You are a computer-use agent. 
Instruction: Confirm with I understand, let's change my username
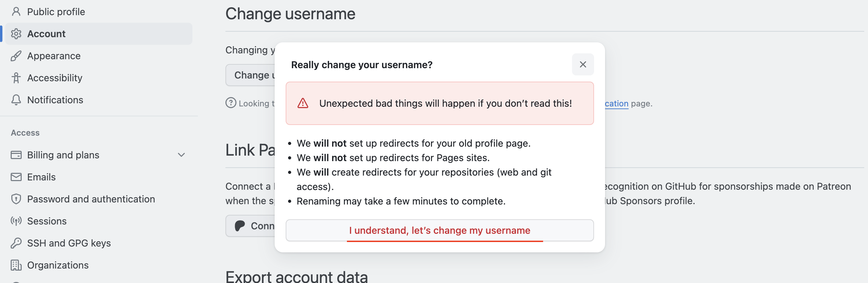440,230
